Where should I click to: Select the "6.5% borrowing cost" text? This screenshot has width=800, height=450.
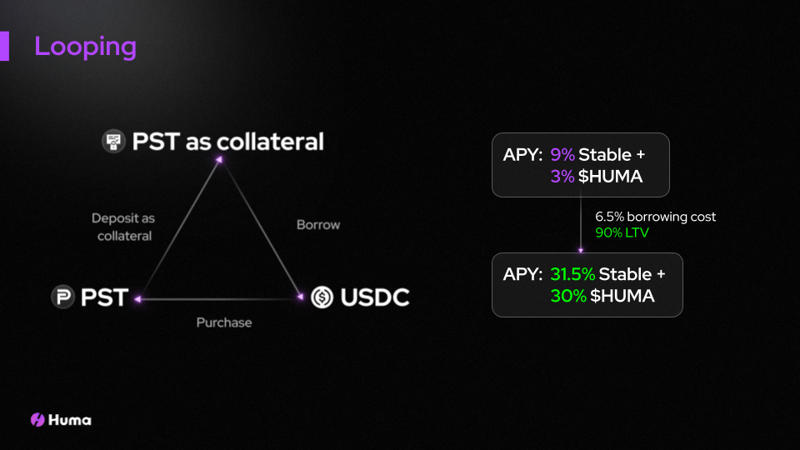coord(655,216)
